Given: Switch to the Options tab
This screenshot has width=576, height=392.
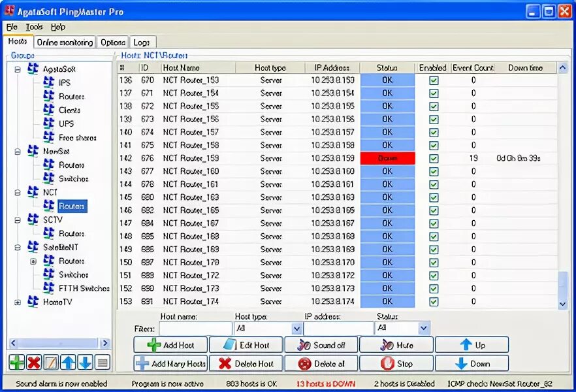Looking at the screenshot, I should pyautogui.click(x=113, y=42).
